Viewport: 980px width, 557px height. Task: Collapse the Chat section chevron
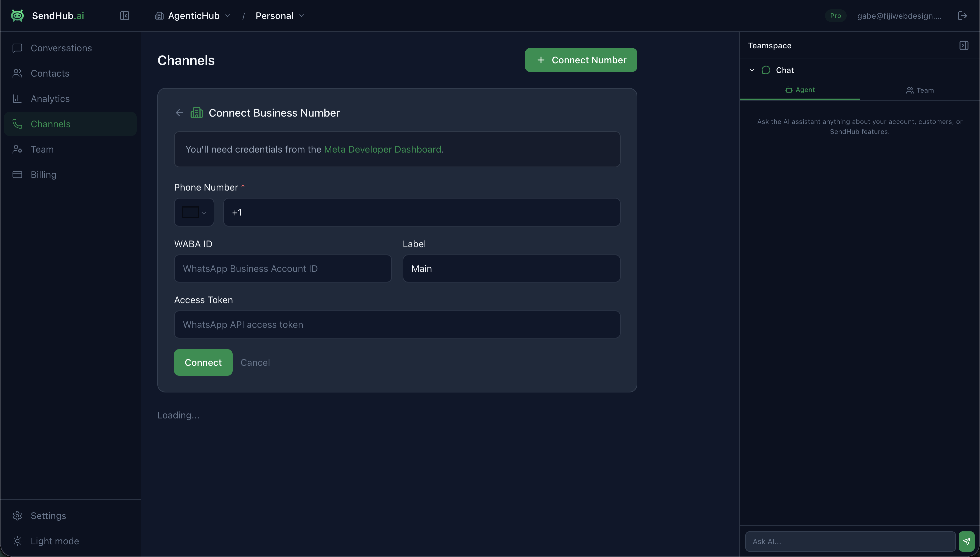point(752,70)
